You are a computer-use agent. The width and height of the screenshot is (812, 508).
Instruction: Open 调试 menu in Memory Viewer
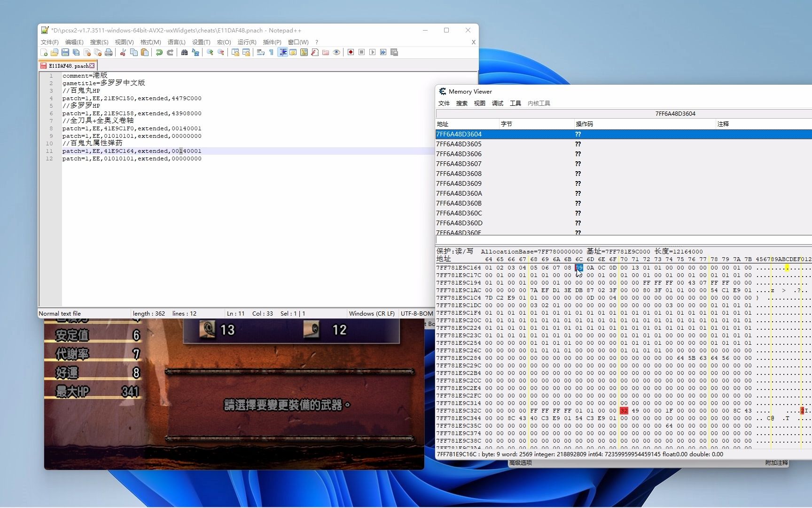pos(498,103)
